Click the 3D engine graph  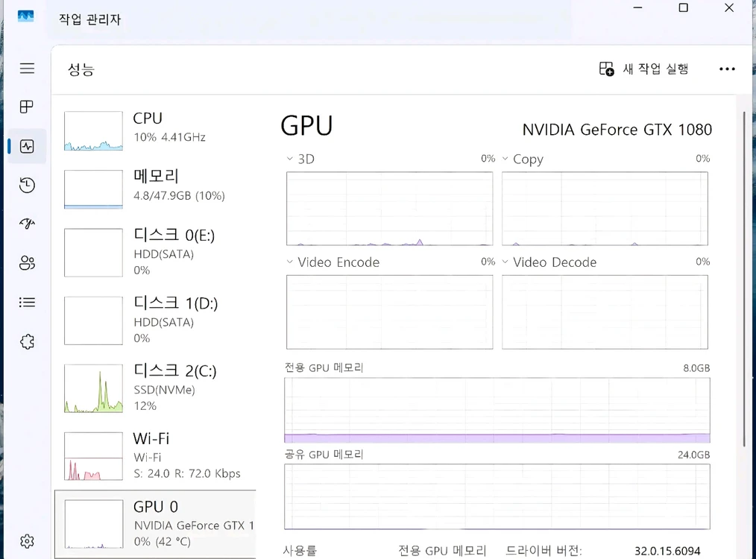tap(390, 209)
